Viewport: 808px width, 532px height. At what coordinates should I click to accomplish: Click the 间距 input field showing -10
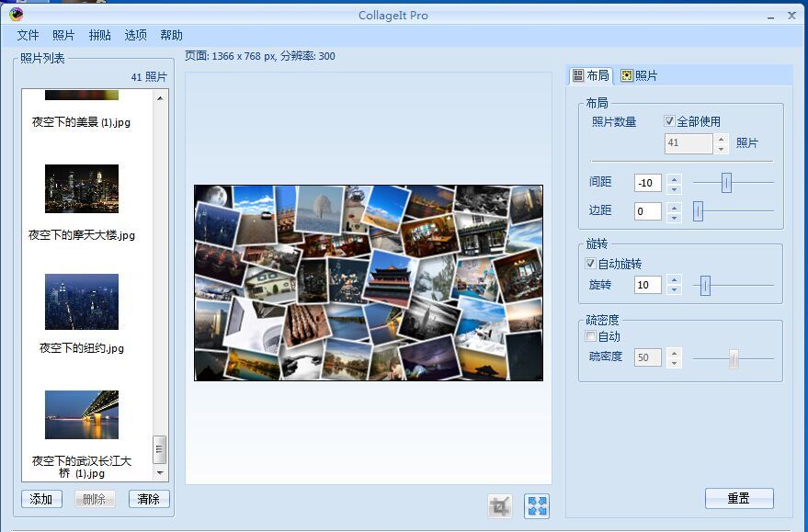(x=648, y=183)
